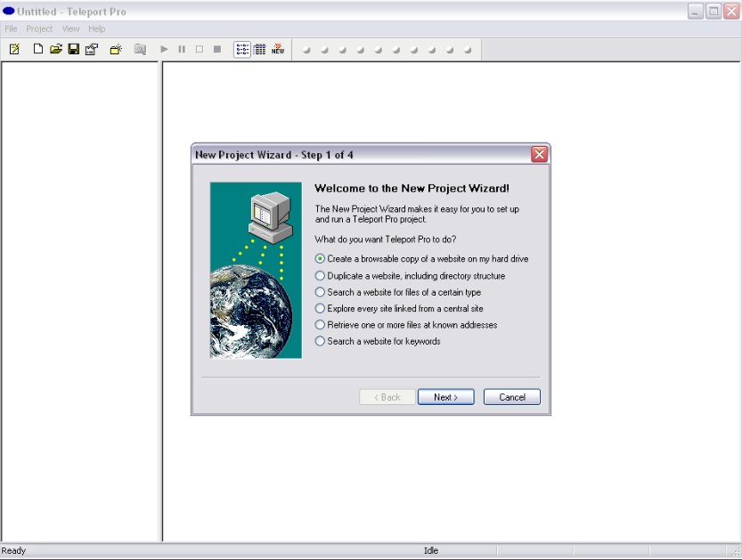Open Project Properties from the toolbar
Image resolution: width=742 pixels, height=560 pixels.
click(92, 49)
